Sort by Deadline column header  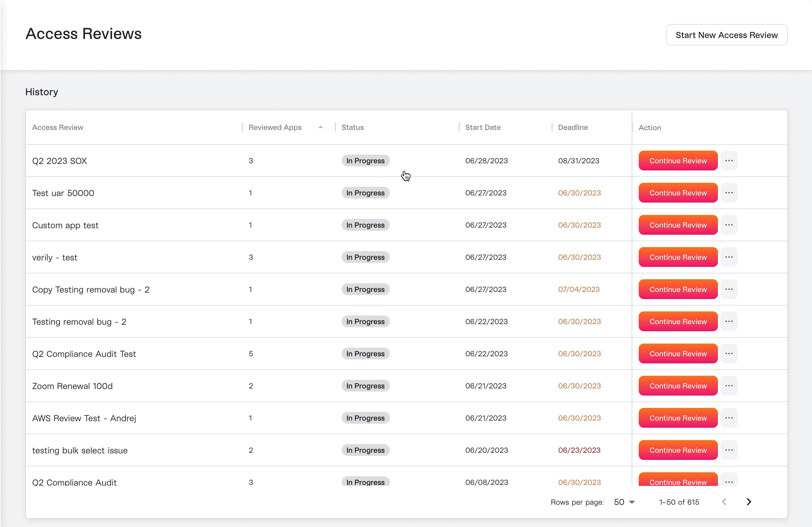pos(573,127)
